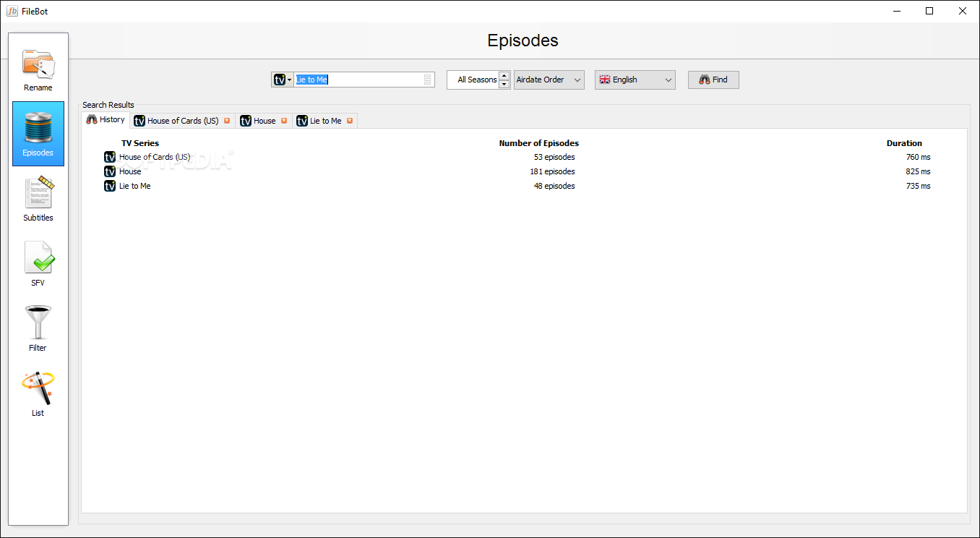The image size is (980, 538).
Task: Open the English language dropdown
Action: point(635,80)
